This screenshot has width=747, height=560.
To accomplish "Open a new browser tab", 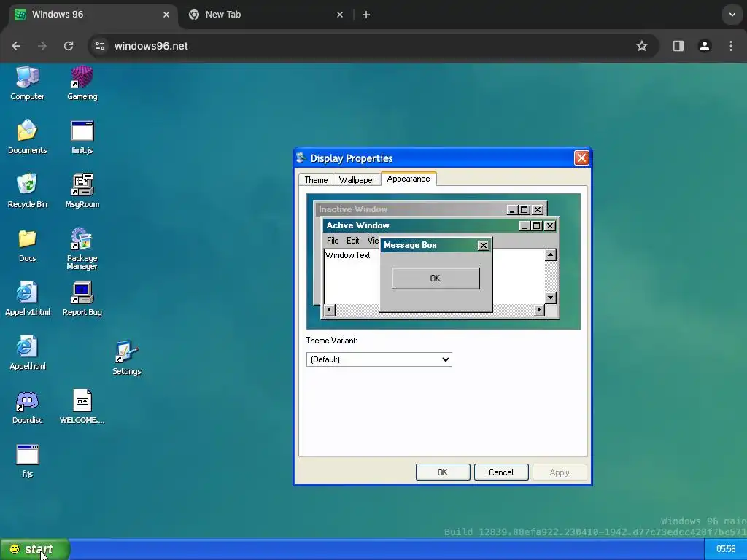I will (x=366, y=15).
